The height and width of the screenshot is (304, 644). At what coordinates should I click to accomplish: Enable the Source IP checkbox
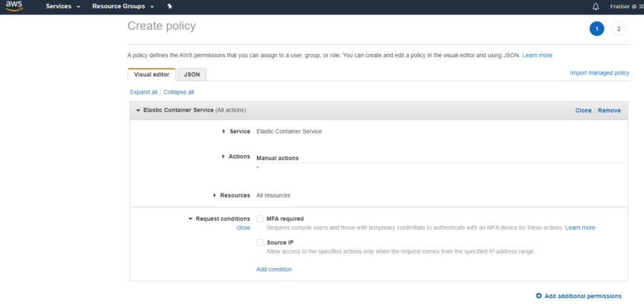pos(260,242)
